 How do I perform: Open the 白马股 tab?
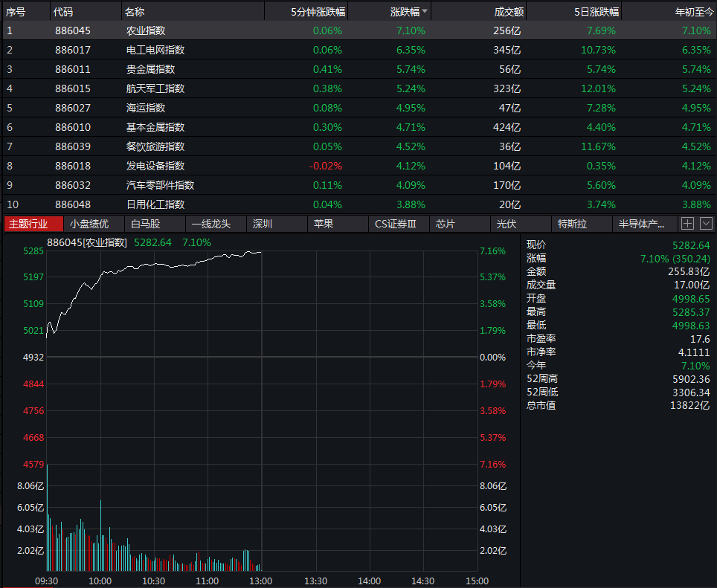[155, 224]
